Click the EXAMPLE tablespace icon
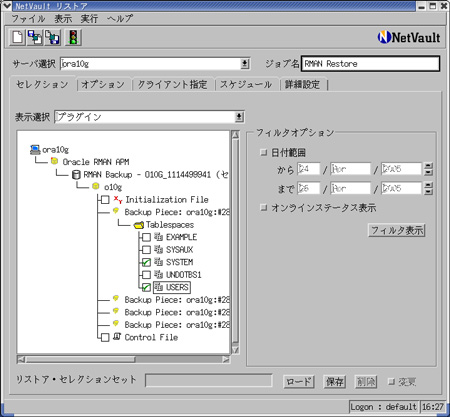Screen dimensions: 450x417 click(x=158, y=237)
